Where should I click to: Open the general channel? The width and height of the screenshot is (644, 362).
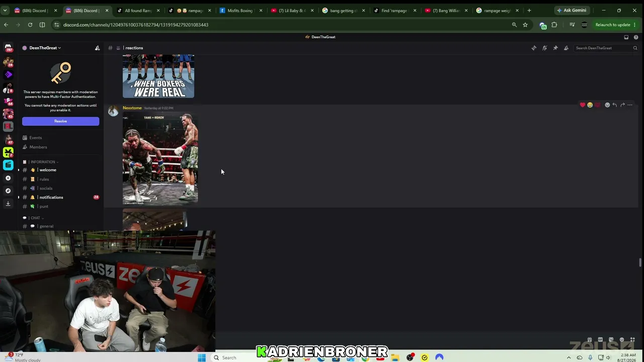(60, 226)
